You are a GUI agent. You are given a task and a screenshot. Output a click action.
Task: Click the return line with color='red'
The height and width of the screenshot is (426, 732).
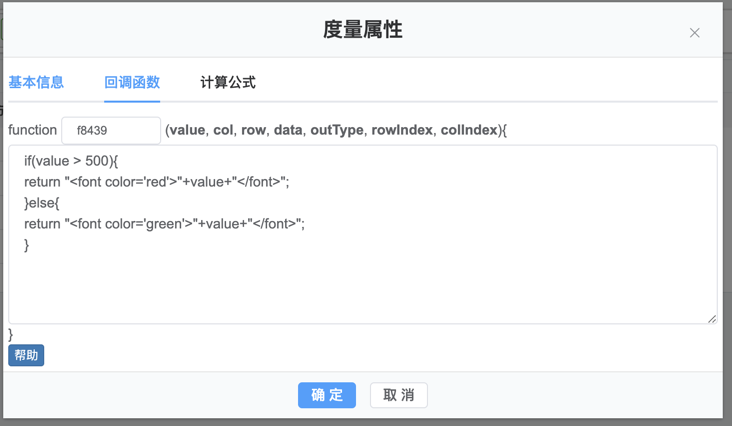click(x=156, y=182)
